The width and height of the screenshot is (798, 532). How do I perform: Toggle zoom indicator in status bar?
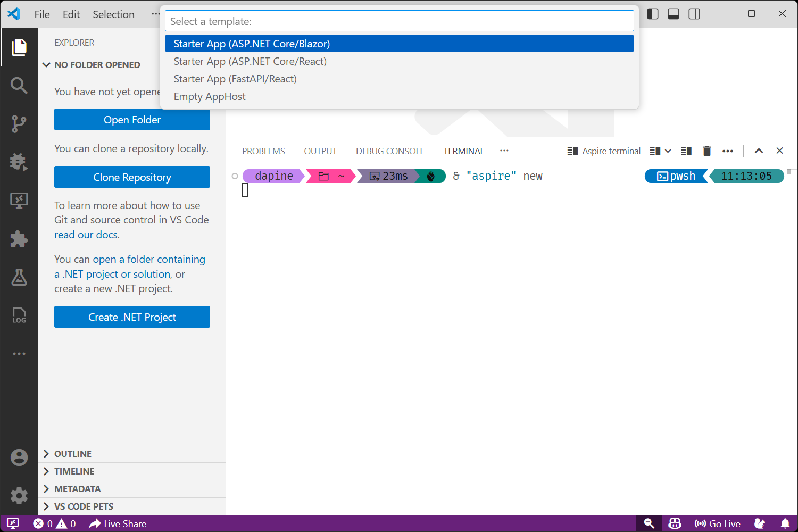(649, 523)
